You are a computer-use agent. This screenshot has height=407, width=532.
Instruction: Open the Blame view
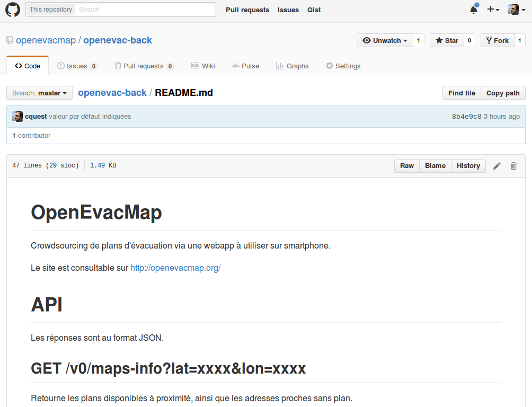click(436, 166)
